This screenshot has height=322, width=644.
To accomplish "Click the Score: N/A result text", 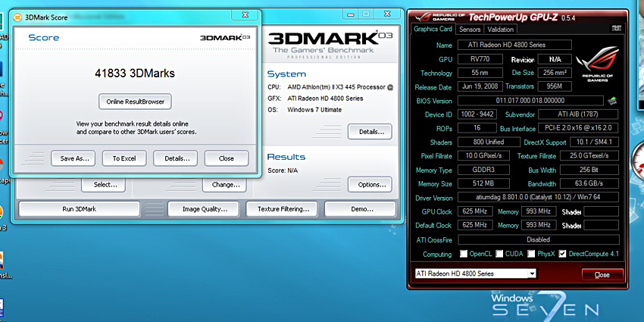I will pyautogui.click(x=283, y=170).
